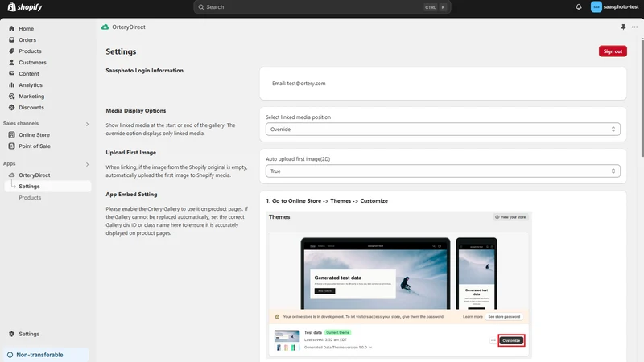Click the OrteryDirect cloud icon in header
644x362 pixels.
pyautogui.click(x=105, y=27)
